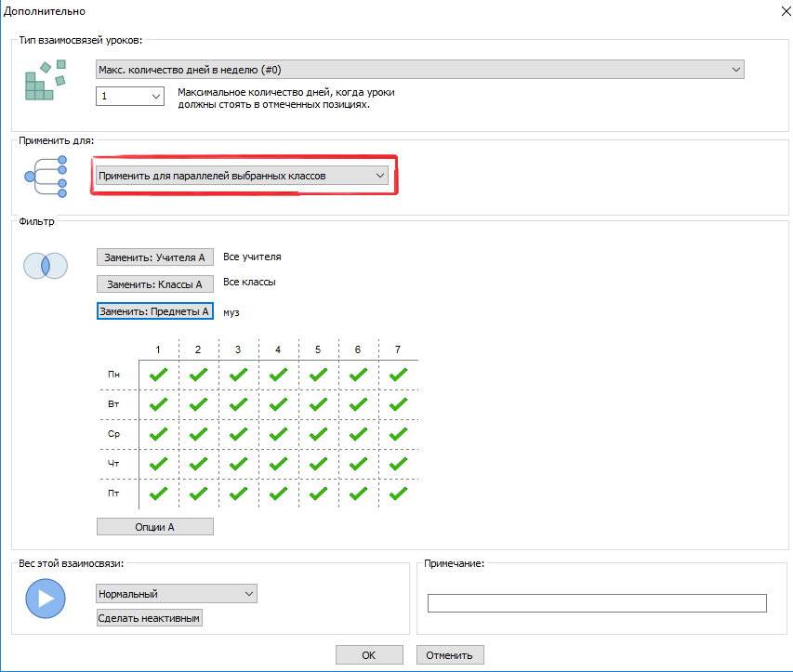Open Опции А below the grid
The width and height of the screenshot is (793, 672).
(155, 527)
